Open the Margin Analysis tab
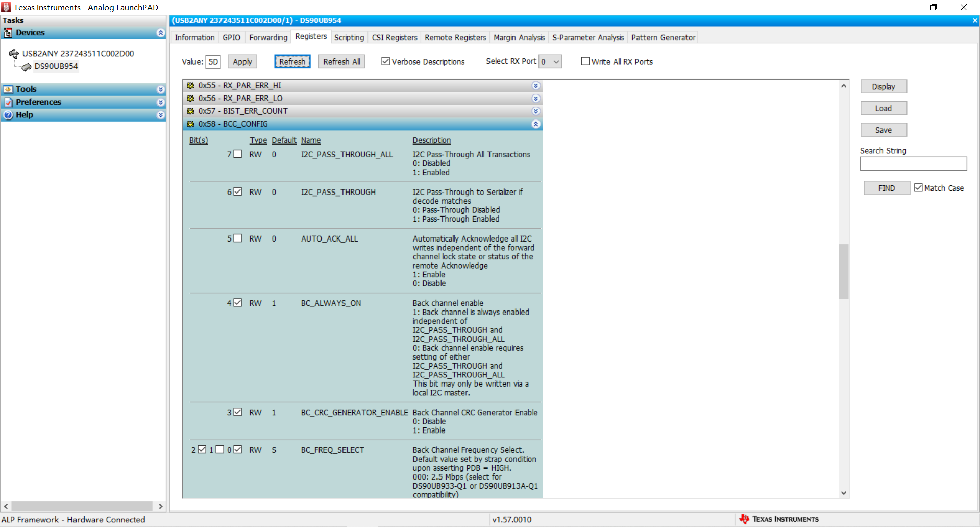The height and width of the screenshot is (527, 980). (x=519, y=38)
